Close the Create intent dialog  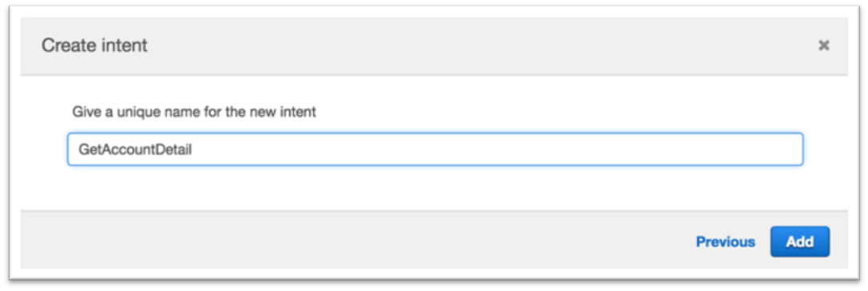click(824, 46)
